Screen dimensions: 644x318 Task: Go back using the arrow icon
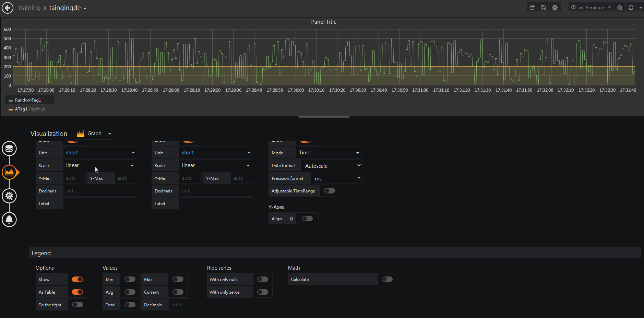coord(8,8)
